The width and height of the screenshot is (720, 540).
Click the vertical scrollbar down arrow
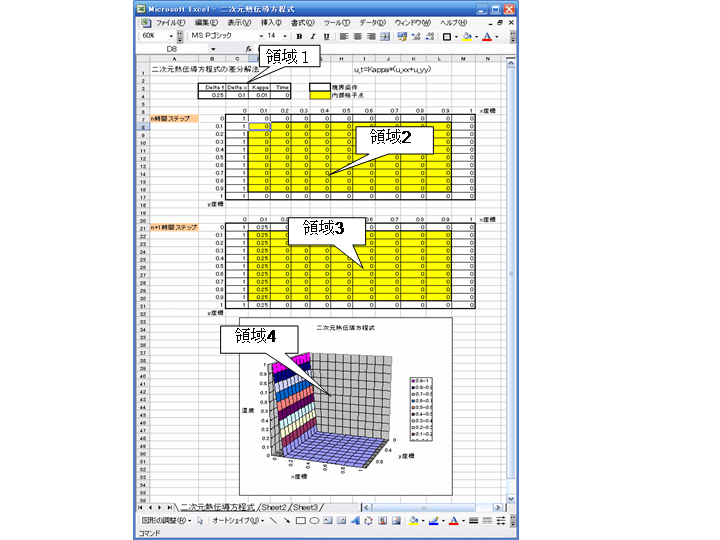pos(511,498)
